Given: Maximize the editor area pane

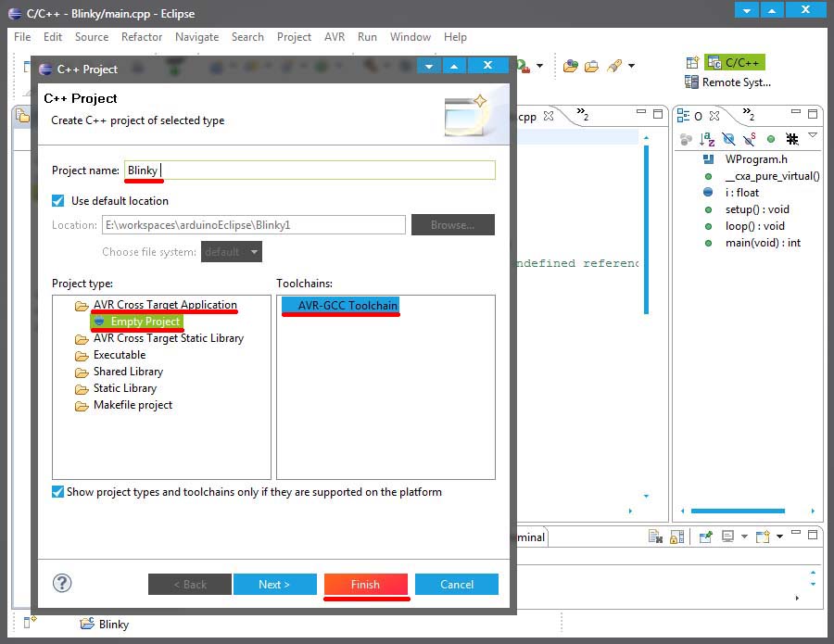Looking at the screenshot, I should (x=658, y=114).
